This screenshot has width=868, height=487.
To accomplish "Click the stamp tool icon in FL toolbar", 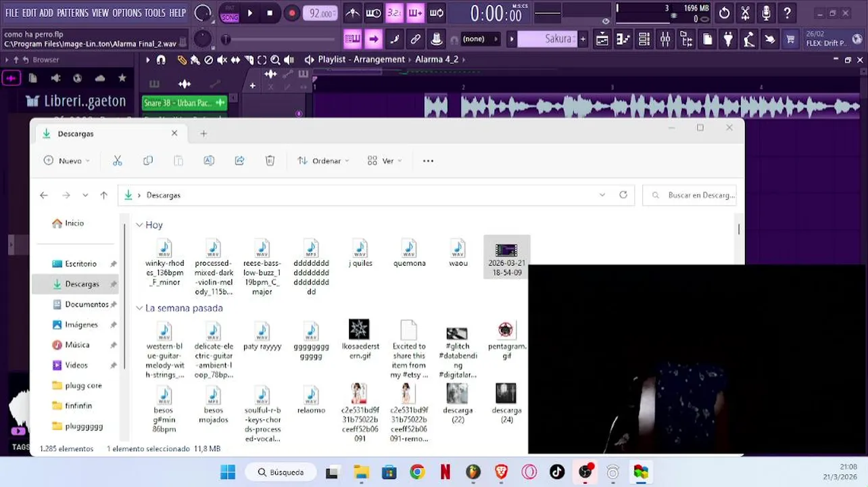I will (437, 39).
